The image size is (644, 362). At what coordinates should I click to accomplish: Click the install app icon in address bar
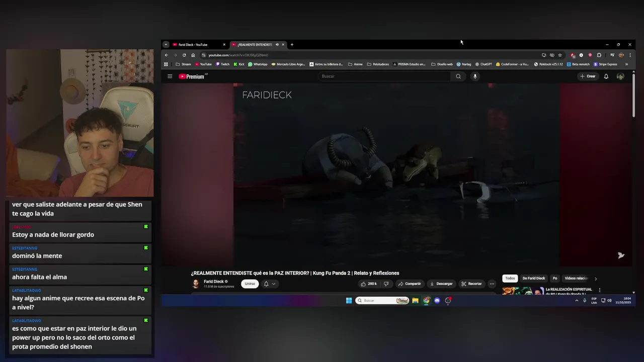(544, 55)
